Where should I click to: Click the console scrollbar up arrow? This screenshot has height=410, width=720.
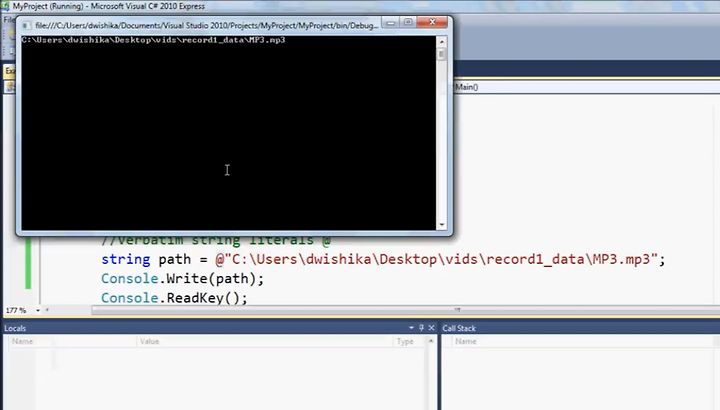click(x=442, y=41)
